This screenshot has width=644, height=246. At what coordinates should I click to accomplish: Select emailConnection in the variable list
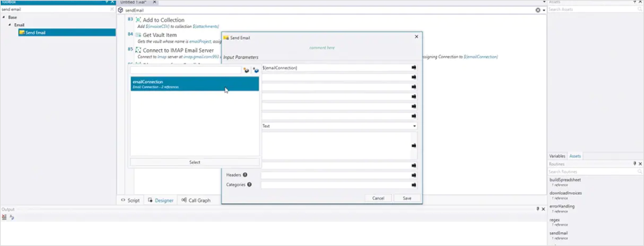(195, 84)
